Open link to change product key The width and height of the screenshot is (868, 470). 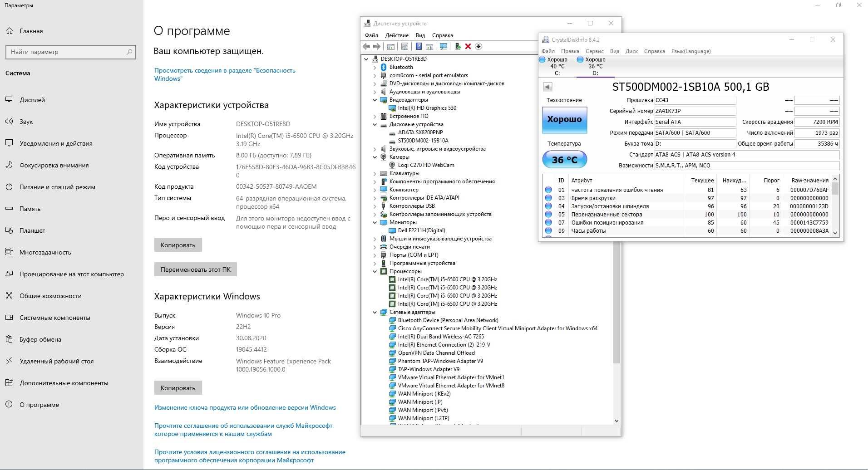[x=245, y=407]
